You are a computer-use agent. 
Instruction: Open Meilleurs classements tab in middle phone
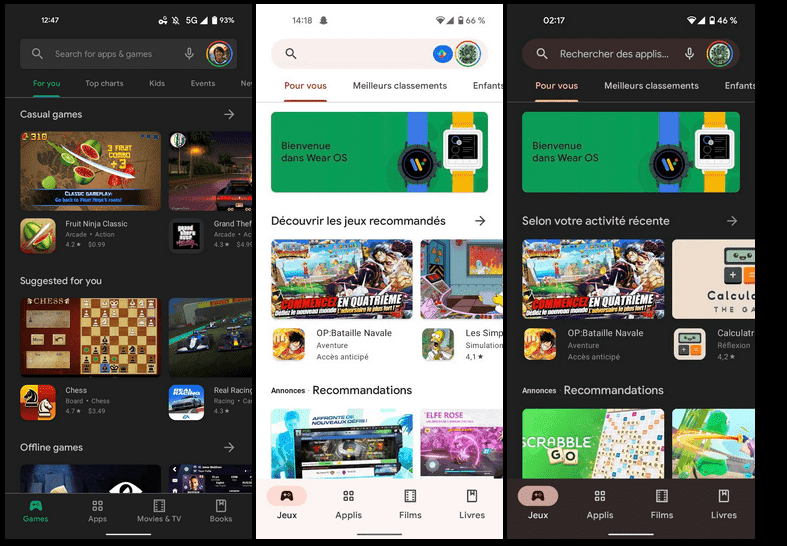[400, 86]
